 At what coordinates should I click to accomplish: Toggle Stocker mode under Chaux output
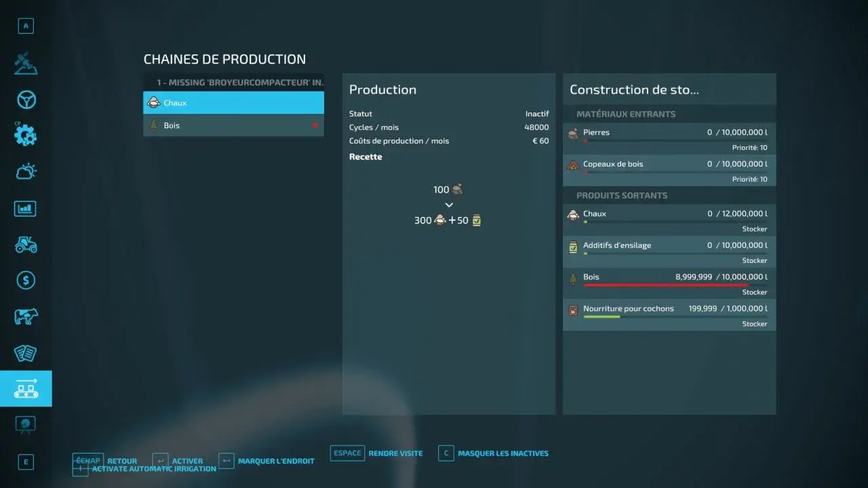click(754, 229)
